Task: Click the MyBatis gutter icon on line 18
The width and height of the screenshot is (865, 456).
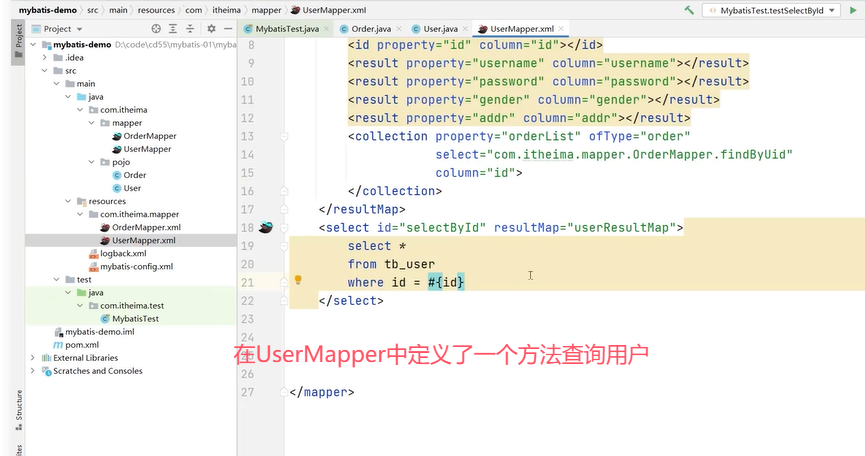Action: coord(266,227)
